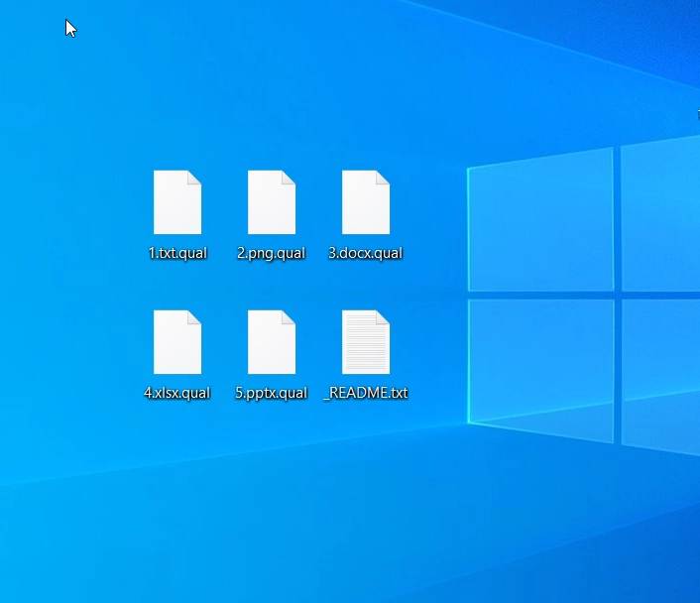The height and width of the screenshot is (603, 700).
Task: Pick the 5.pptx.qual file icon
Action: [x=272, y=342]
